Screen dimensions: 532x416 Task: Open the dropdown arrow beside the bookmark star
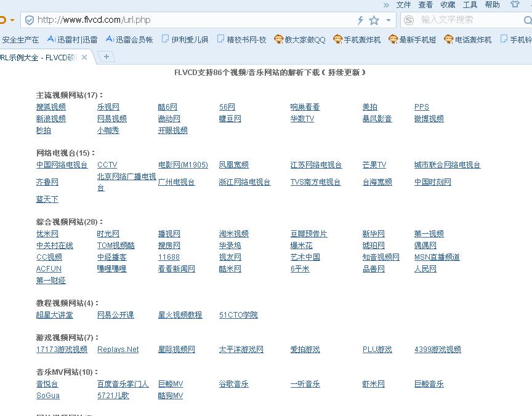pyautogui.click(x=387, y=20)
